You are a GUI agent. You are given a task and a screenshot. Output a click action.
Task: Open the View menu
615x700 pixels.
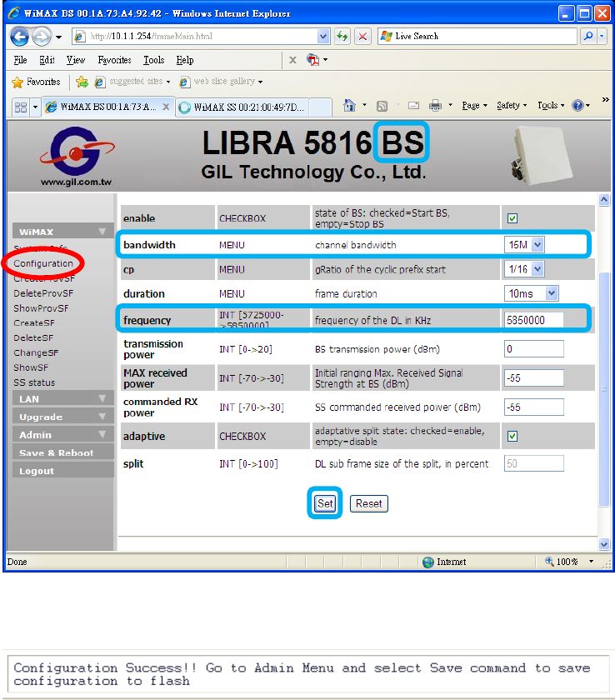pyautogui.click(x=76, y=60)
